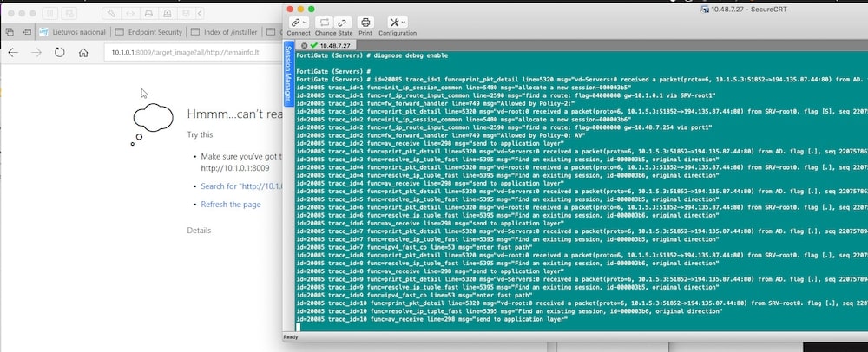Open the Session Manager side panel

click(x=288, y=73)
